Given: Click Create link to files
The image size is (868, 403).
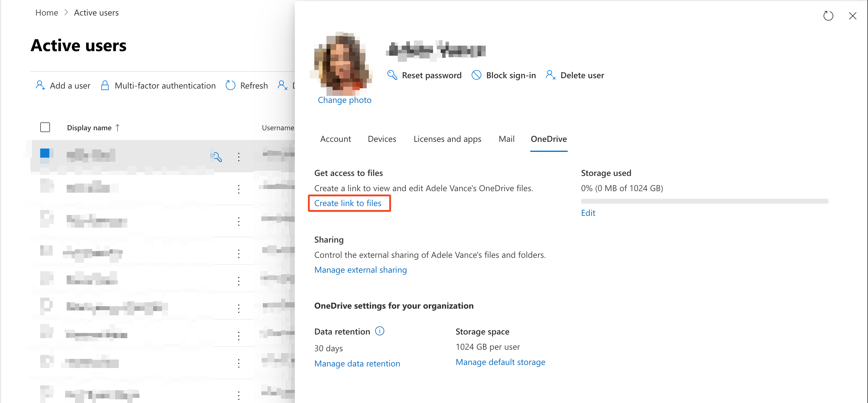Looking at the screenshot, I should 348,203.
